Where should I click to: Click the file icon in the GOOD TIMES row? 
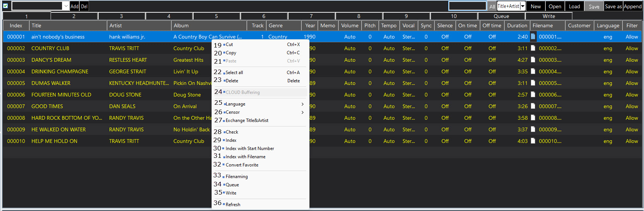point(533,106)
